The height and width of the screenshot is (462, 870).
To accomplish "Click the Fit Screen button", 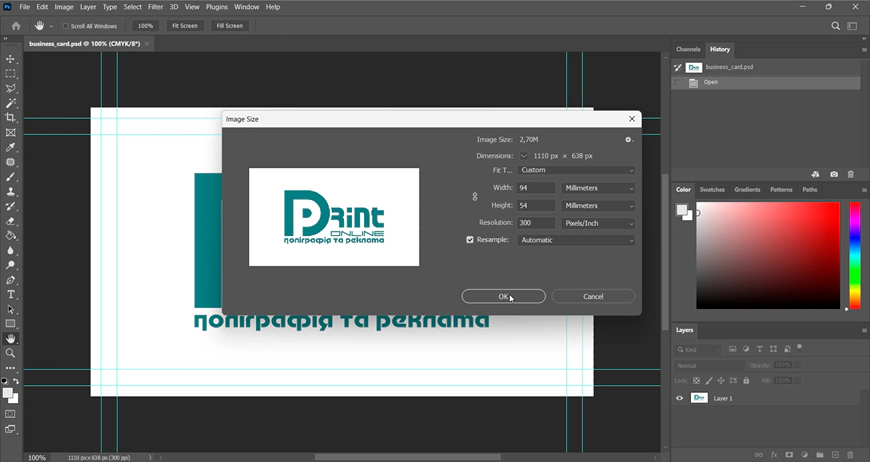I will [x=185, y=26].
